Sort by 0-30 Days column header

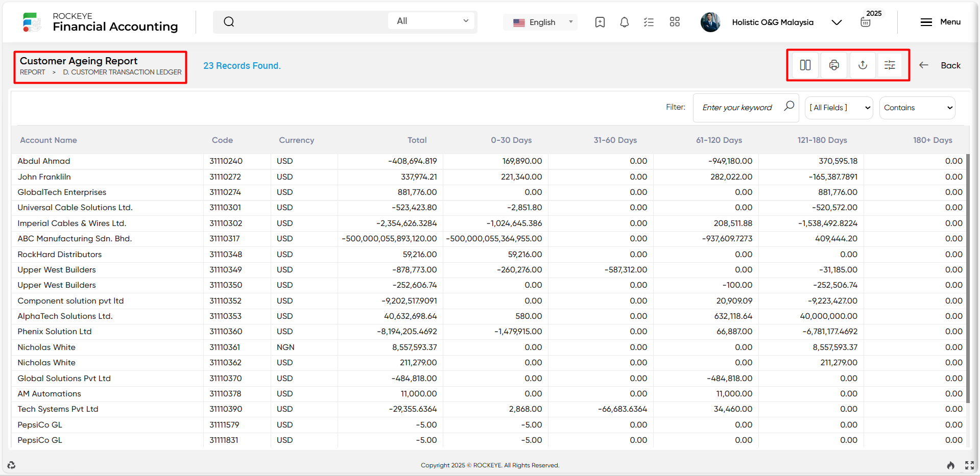pyautogui.click(x=511, y=140)
